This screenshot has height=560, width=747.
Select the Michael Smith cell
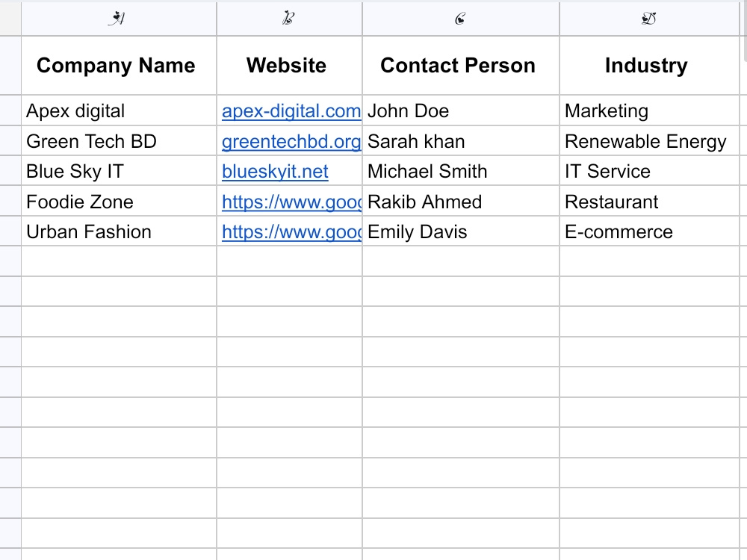[x=461, y=171]
